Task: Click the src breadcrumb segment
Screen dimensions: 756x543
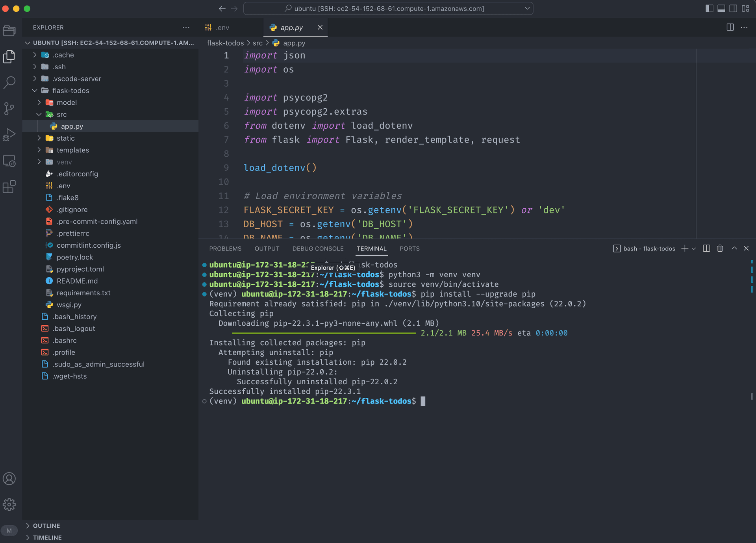Action: pos(258,43)
